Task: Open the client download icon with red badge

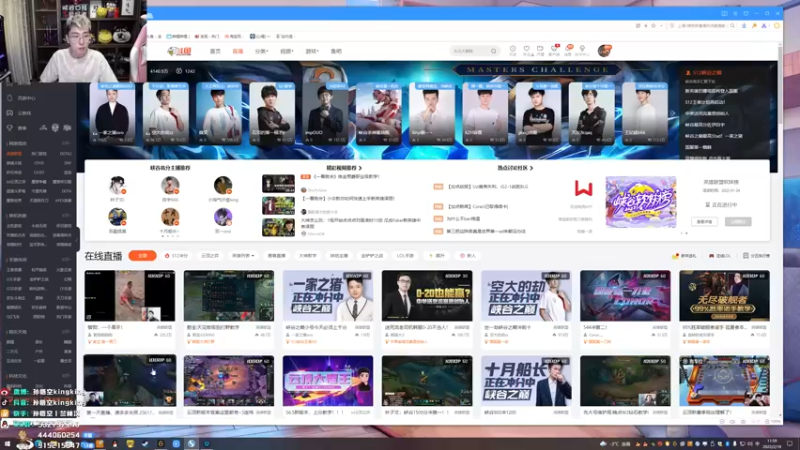Action: point(554,49)
